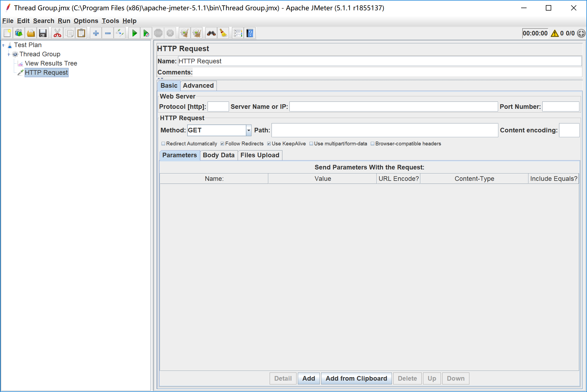Start the test with green play icon

pyautogui.click(x=134, y=33)
